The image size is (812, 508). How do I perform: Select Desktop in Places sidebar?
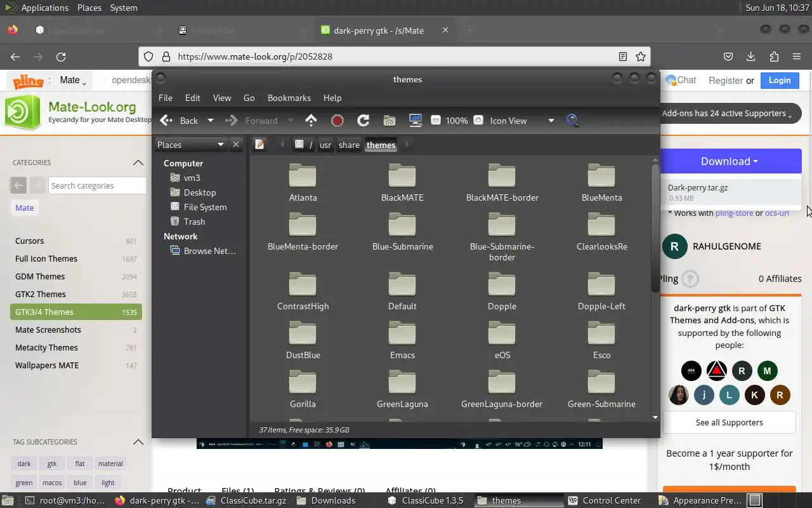pos(193,192)
